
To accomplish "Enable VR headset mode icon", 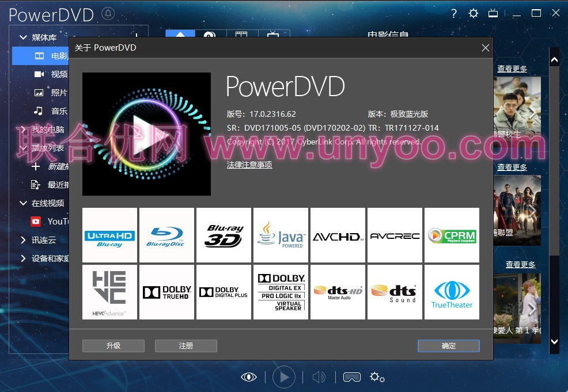I will pyautogui.click(x=352, y=377).
